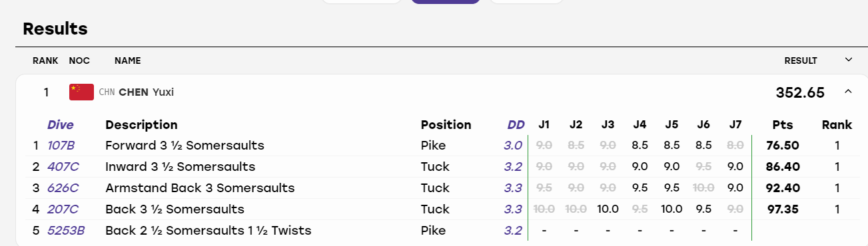The width and height of the screenshot is (868, 246).
Task: Click the Pts column header
Action: point(782,125)
